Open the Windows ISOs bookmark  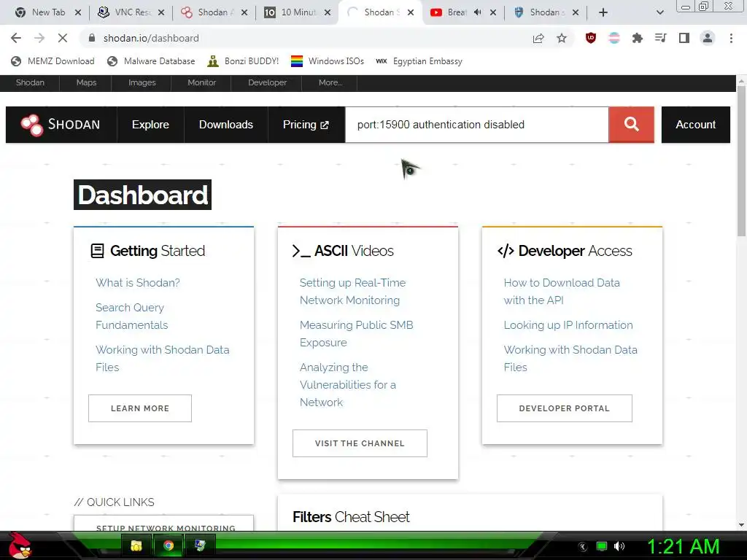(x=328, y=61)
